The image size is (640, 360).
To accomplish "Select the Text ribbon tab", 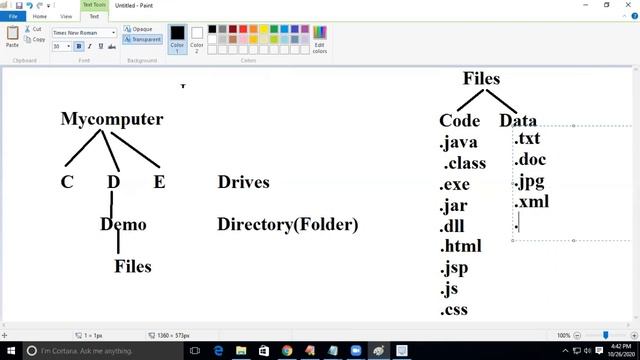I will (94, 16).
